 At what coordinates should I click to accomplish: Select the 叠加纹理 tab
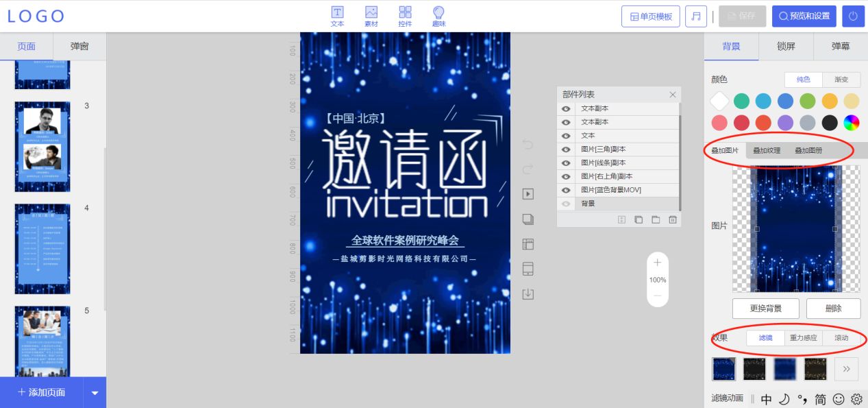coord(767,150)
